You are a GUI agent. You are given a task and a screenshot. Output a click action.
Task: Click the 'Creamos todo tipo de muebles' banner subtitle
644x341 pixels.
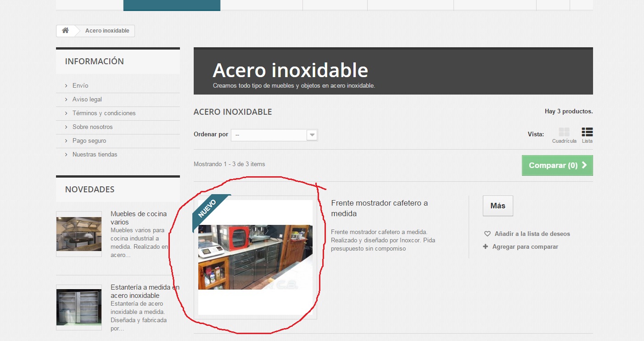pos(294,86)
